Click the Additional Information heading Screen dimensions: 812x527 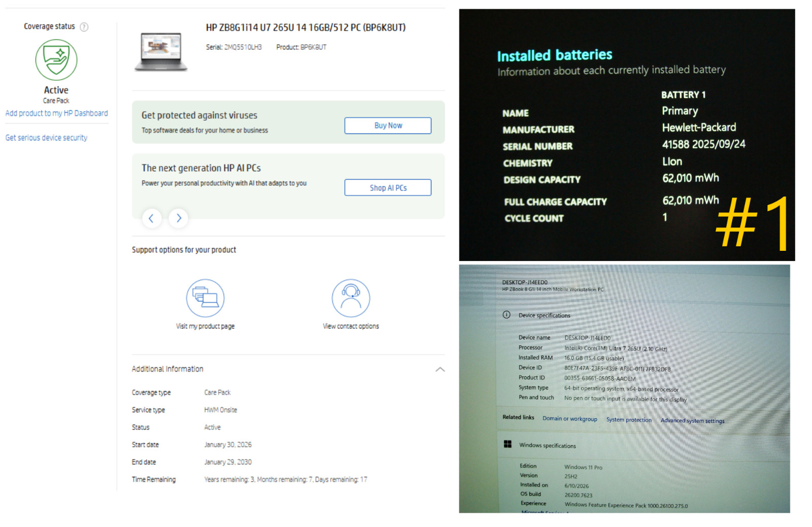(x=167, y=369)
